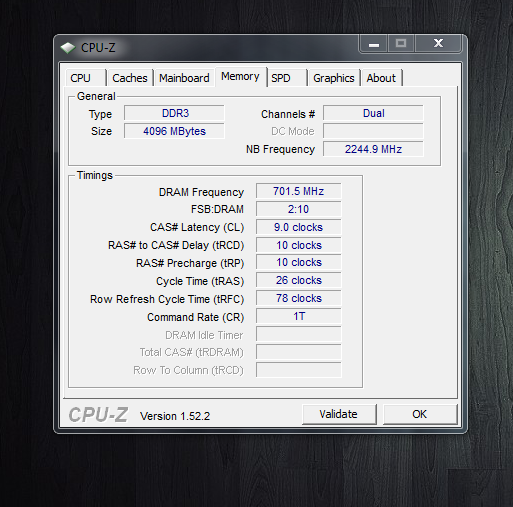Click the empty Row To Column field
This screenshot has width=513, height=507.
click(299, 370)
